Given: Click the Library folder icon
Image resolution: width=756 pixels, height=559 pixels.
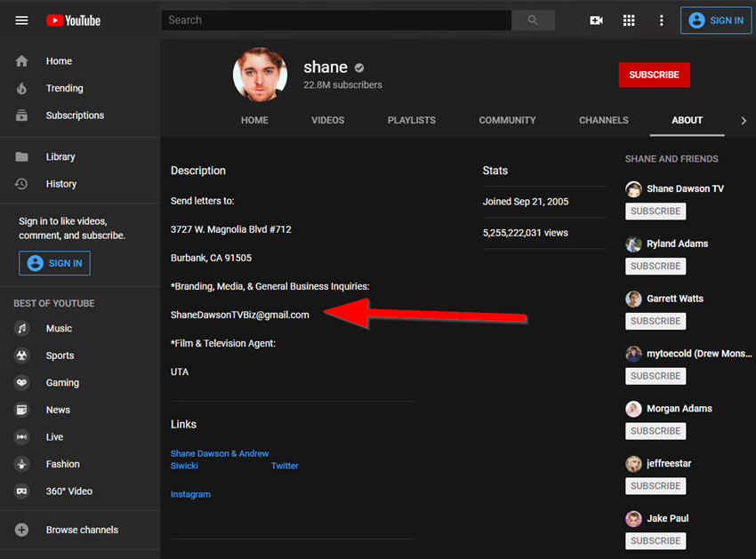Looking at the screenshot, I should [21, 156].
